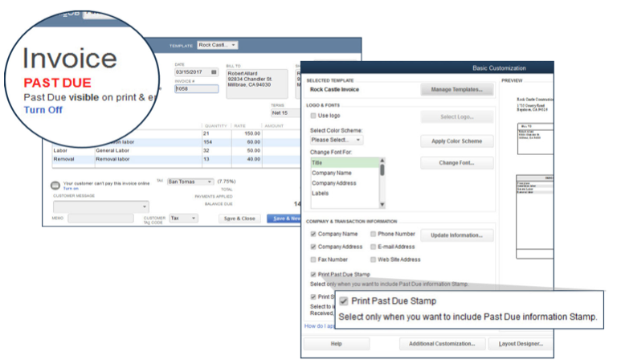
Task: Select Title in the Change Font For list
Action: tap(345, 163)
